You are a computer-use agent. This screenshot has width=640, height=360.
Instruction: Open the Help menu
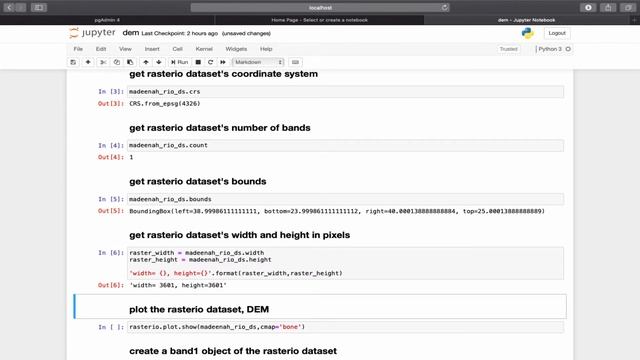266,49
